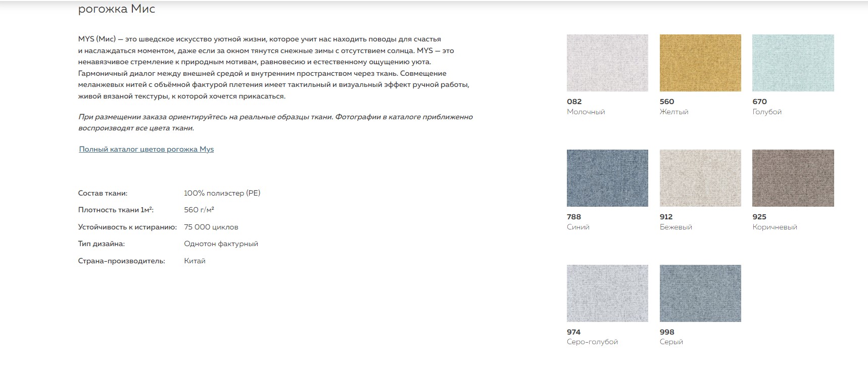Image resolution: width=868 pixels, height=375 pixels.
Task: Click the 'Состав ткани:' label
Action: (x=103, y=193)
